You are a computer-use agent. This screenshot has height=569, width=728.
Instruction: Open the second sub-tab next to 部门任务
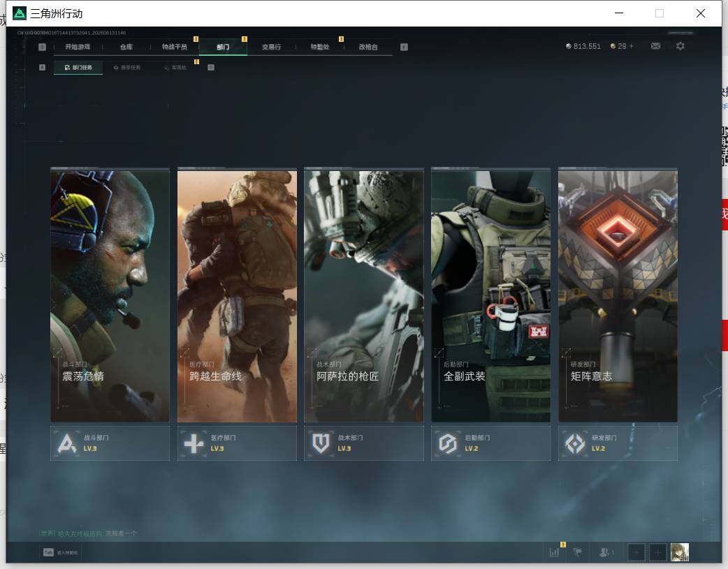coord(126,67)
